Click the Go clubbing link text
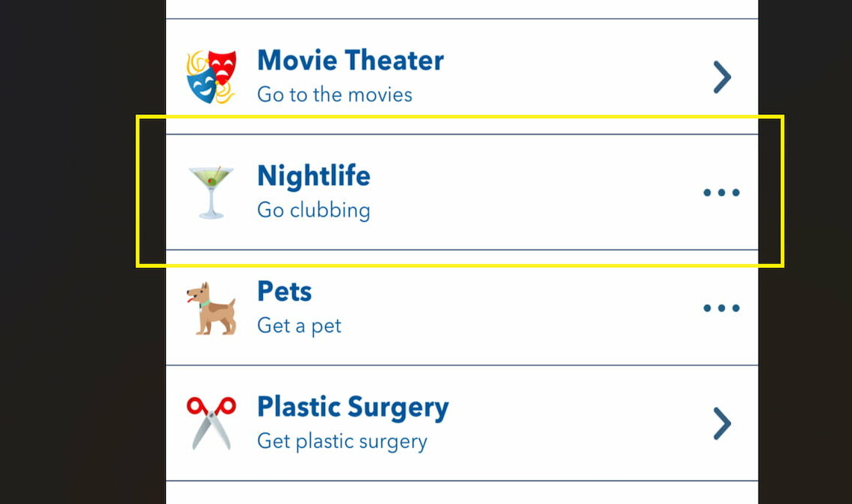The width and height of the screenshot is (852, 504). point(313,210)
